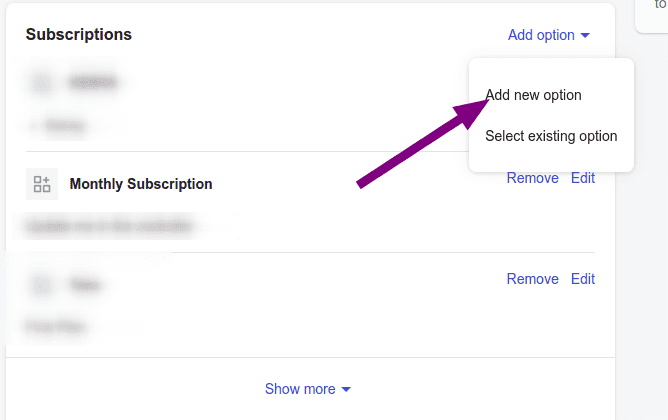The width and height of the screenshot is (668, 420).
Task: Click the blurred title of the last subscription
Action: coord(84,285)
